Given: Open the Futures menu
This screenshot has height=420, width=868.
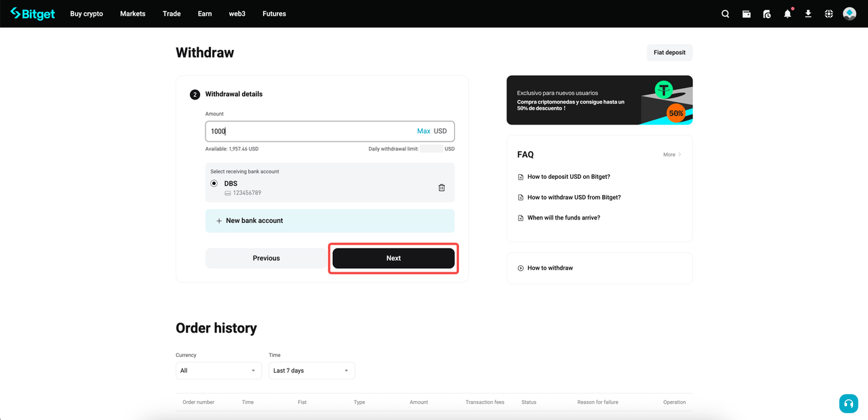Looking at the screenshot, I should click(274, 14).
